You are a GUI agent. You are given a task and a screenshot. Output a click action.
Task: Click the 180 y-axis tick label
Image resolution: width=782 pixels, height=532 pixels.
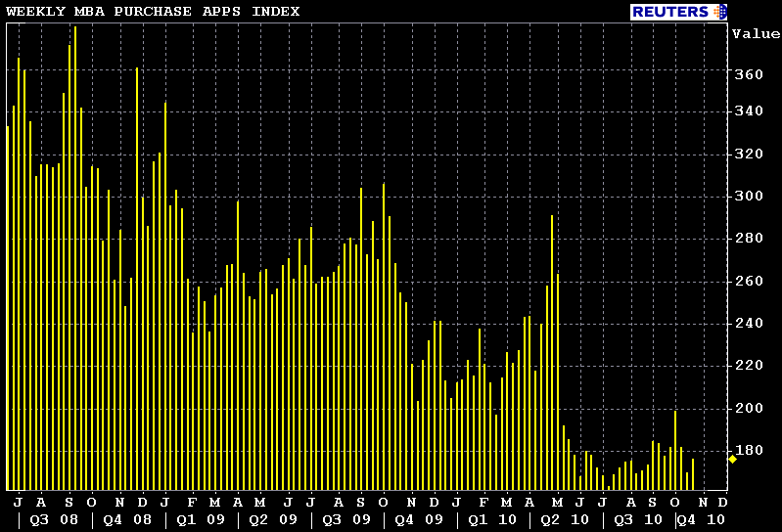(749, 450)
